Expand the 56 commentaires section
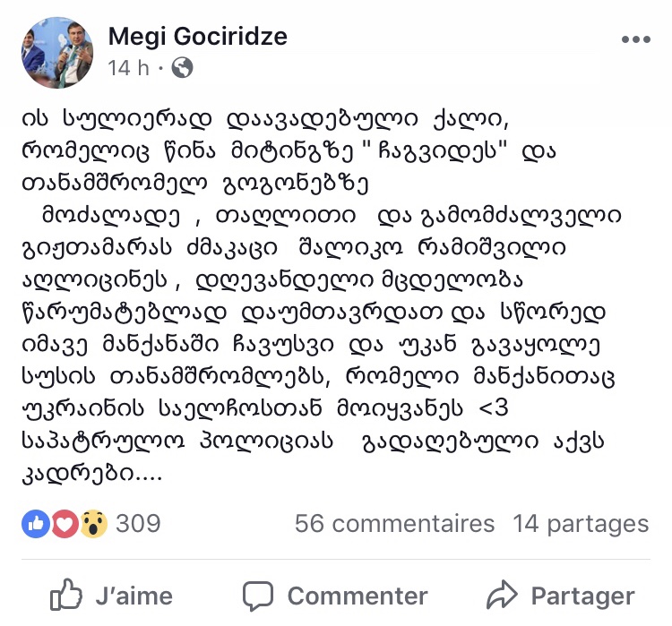Screen dimensions: 672x626 coord(395,524)
